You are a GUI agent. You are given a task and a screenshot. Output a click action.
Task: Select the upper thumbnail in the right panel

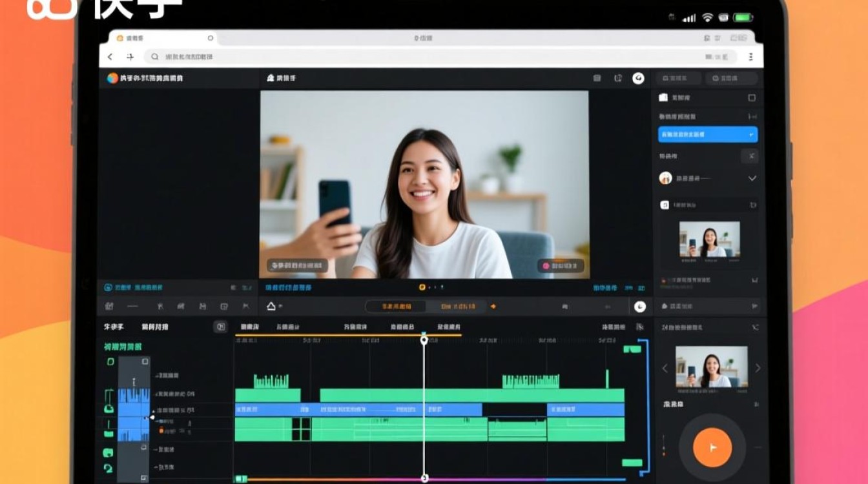pos(709,239)
